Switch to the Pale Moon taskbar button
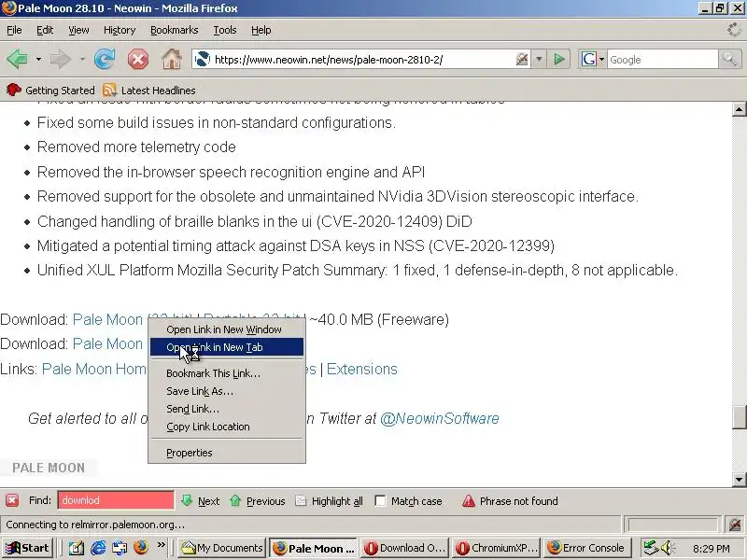This screenshot has height=560, width=747. click(315, 548)
